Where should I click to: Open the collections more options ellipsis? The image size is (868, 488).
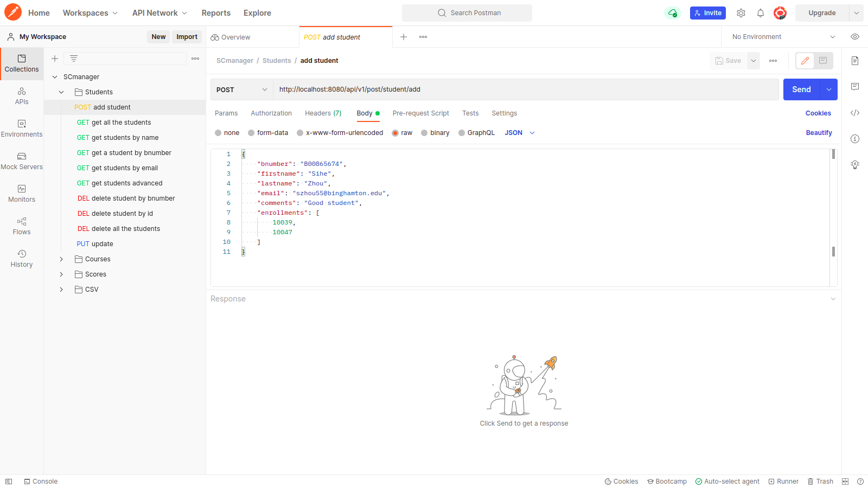click(x=195, y=59)
